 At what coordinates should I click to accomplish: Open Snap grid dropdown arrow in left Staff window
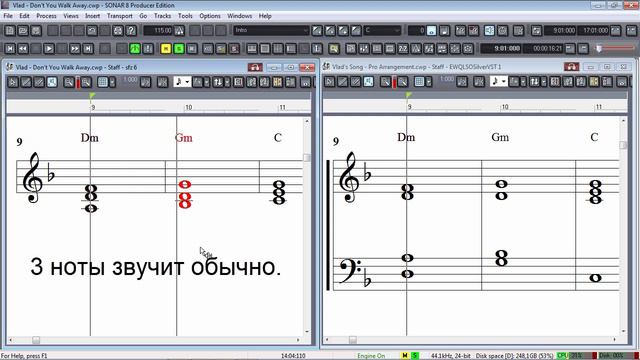click(x=112, y=82)
